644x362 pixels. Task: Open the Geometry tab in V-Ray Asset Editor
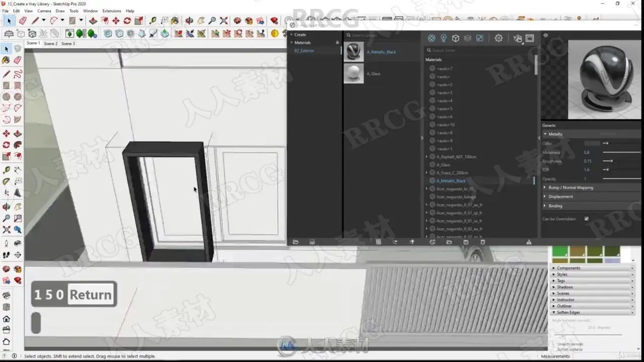point(455,38)
